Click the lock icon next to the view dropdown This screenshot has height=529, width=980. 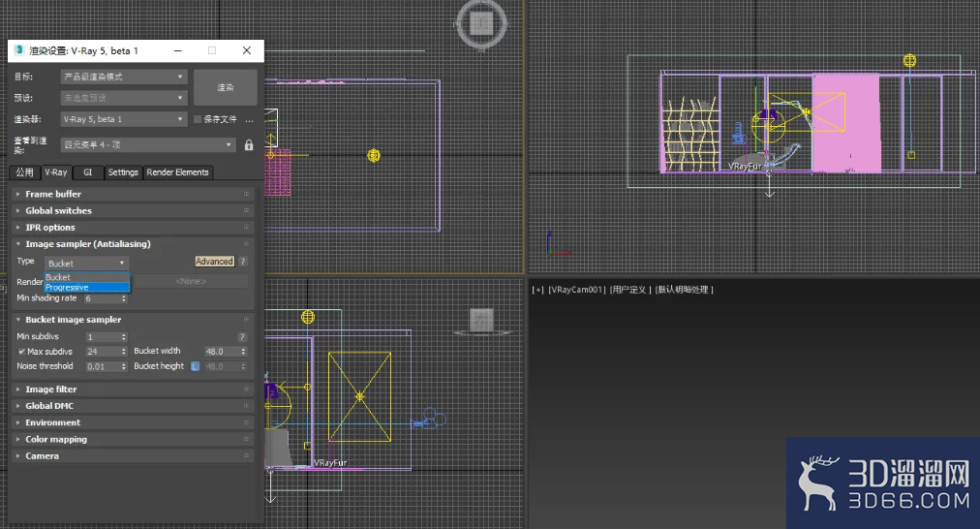point(249,145)
